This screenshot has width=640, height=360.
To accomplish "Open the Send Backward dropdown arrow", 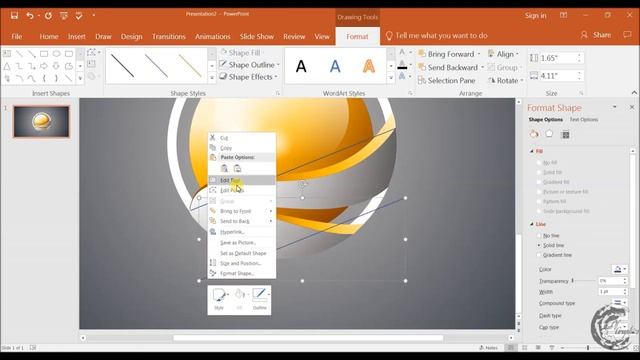I will [x=482, y=67].
